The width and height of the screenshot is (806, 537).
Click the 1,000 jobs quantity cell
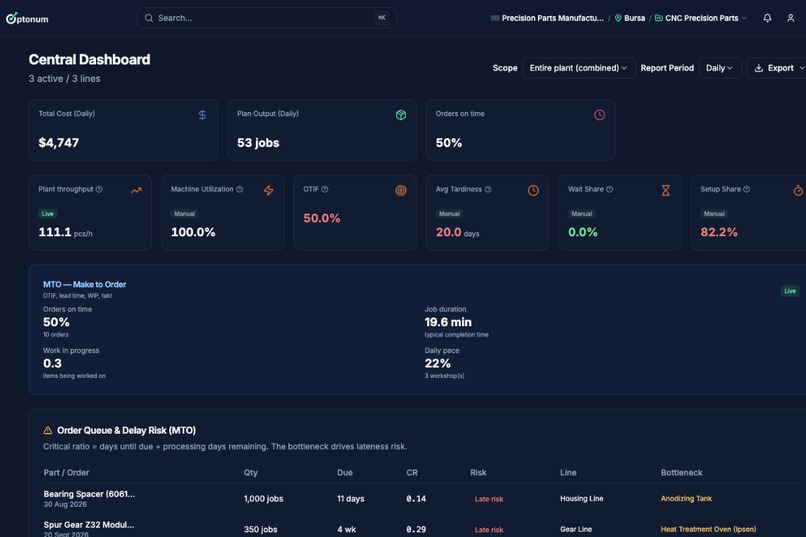click(x=263, y=498)
